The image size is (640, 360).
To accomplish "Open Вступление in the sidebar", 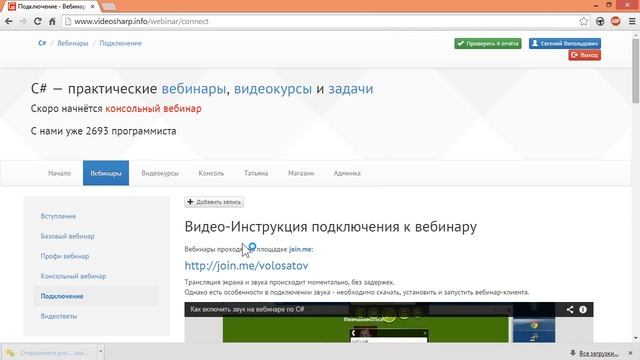I will 58,216.
